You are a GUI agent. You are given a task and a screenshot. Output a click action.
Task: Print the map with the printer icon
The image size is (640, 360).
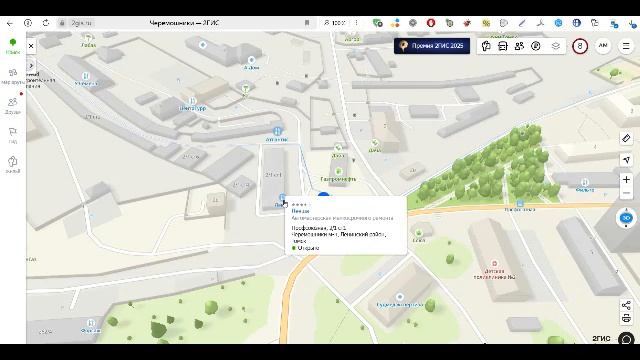point(626,318)
